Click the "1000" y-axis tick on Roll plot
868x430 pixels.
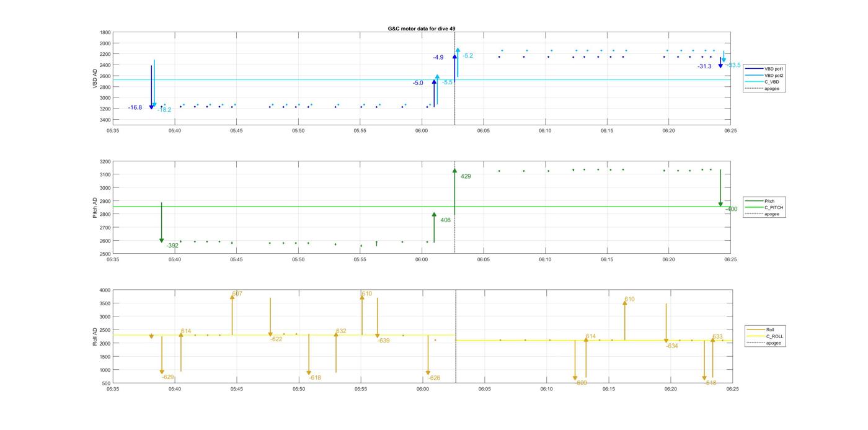tap(105, 370)
